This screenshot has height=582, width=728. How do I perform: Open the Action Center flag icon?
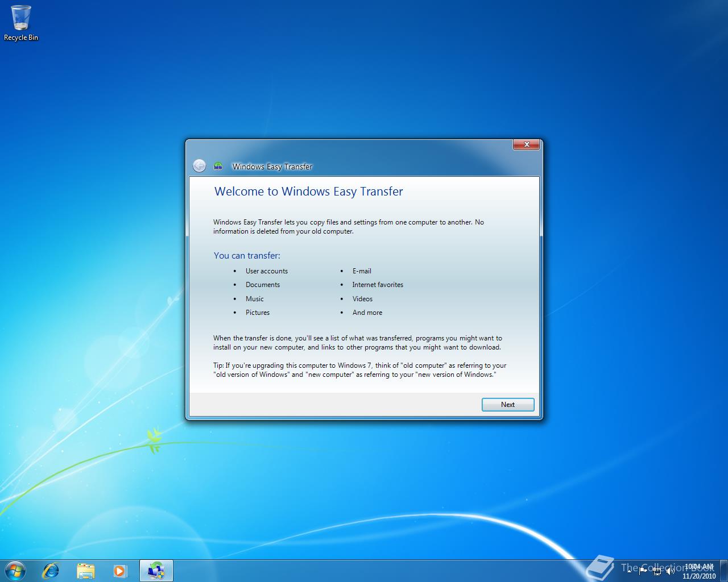(x=643, y=571)
